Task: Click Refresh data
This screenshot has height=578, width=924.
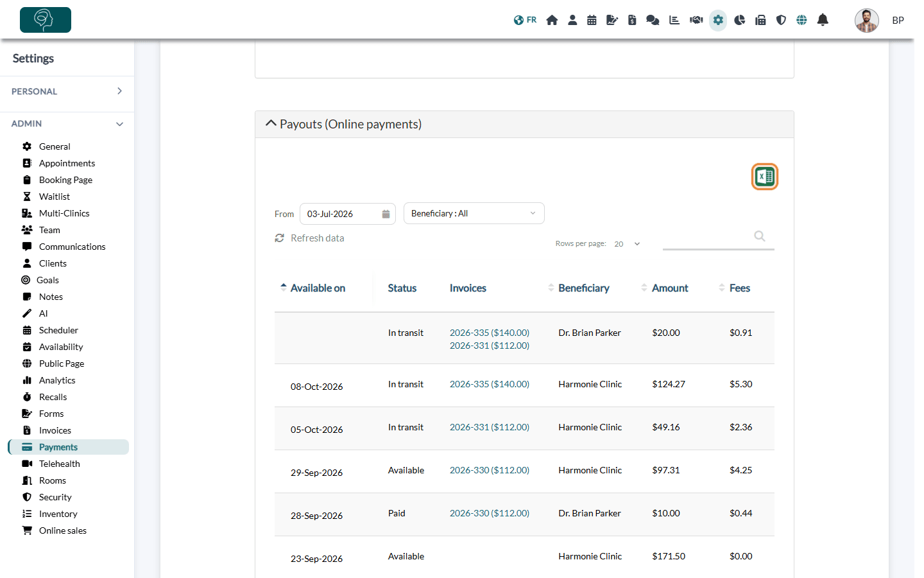Action: [x=310, y=238]
